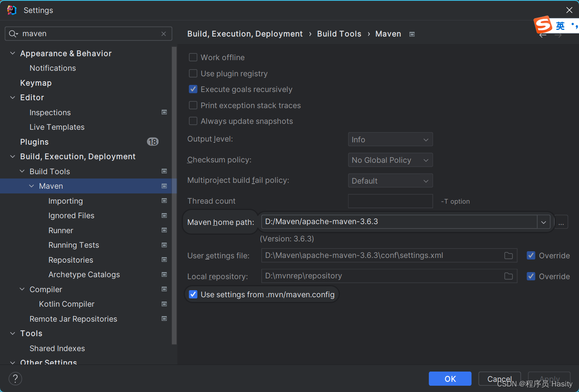The width and height of the screenshot is (579, 392).
Task: Open the Plugins settings page
Action: [x=34, y=142]
